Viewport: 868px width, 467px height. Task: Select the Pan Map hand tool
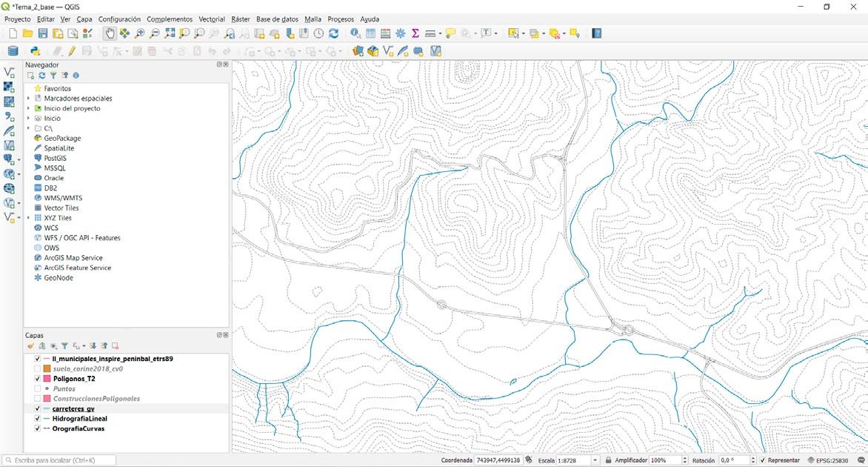(x=110, y=34)
